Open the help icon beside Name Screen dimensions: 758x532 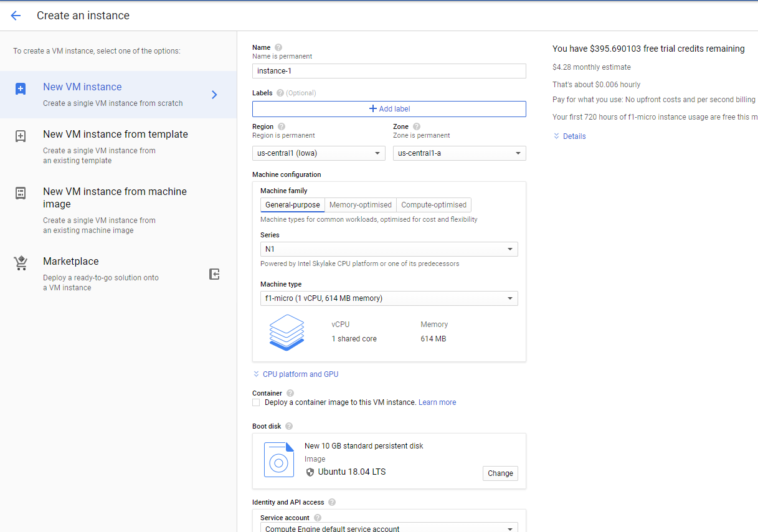coord(278,47)
